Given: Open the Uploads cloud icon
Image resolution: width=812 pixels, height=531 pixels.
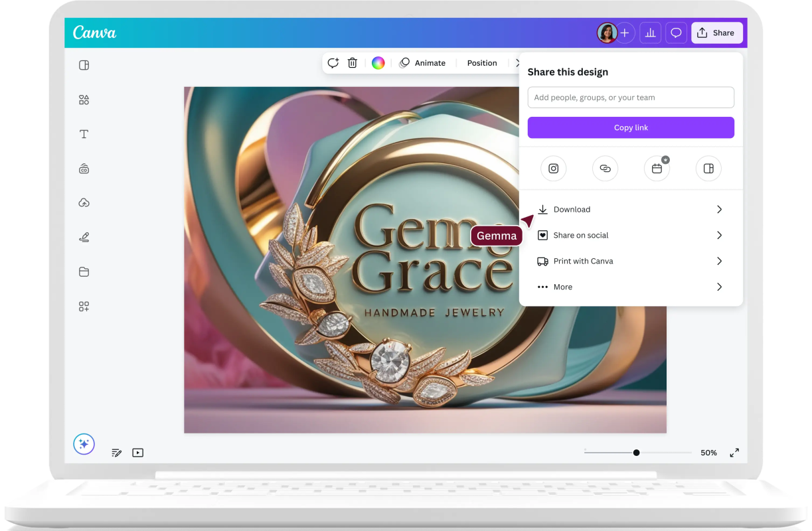Looking at the screenshot, I should pyautogui.click(x=84, y=203).
